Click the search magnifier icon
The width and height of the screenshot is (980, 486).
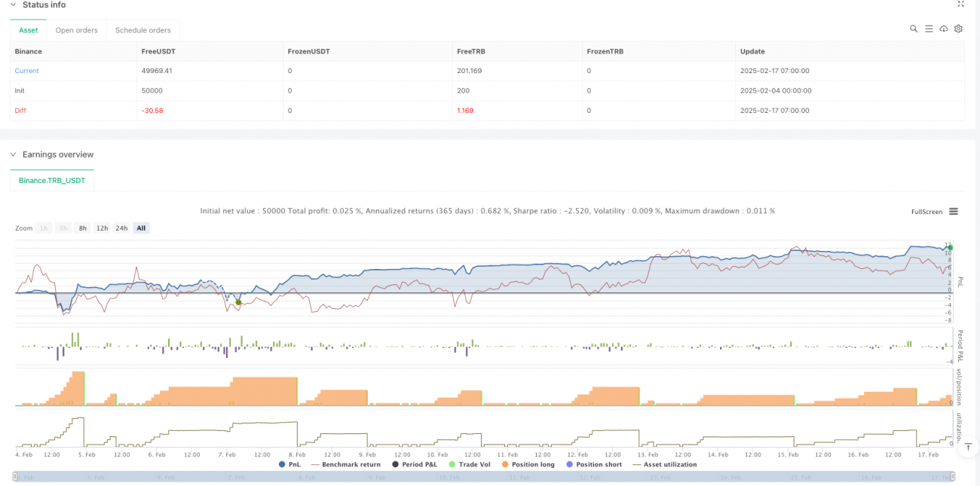(x=914, y=29)
